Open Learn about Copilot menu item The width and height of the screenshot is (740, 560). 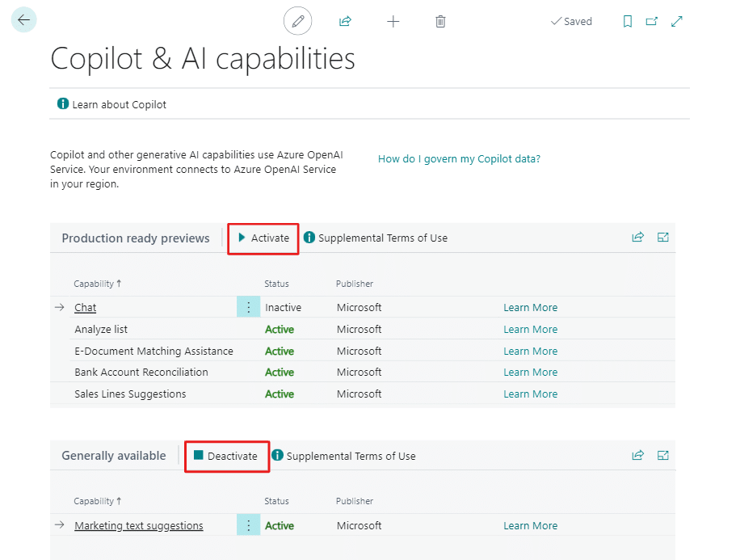pos(111,104)
